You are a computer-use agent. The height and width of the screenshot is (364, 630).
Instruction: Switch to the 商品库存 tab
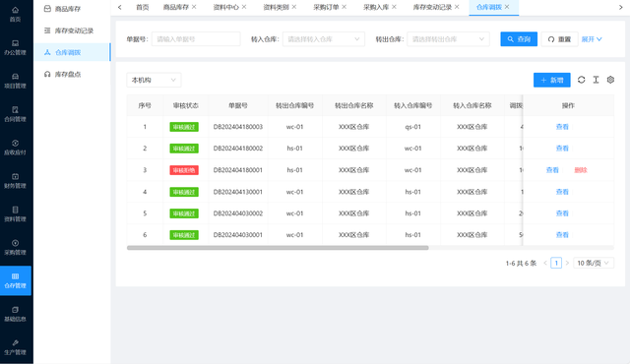coord(176,7)
